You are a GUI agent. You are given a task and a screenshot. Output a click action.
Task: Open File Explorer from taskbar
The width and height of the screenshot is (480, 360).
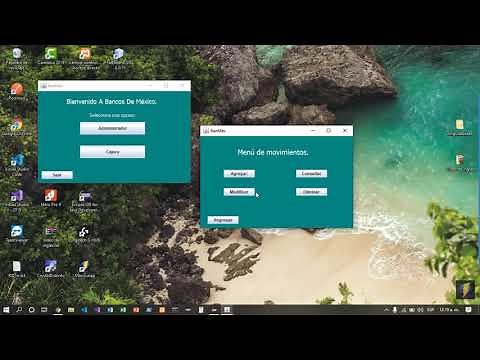[71, 310]
